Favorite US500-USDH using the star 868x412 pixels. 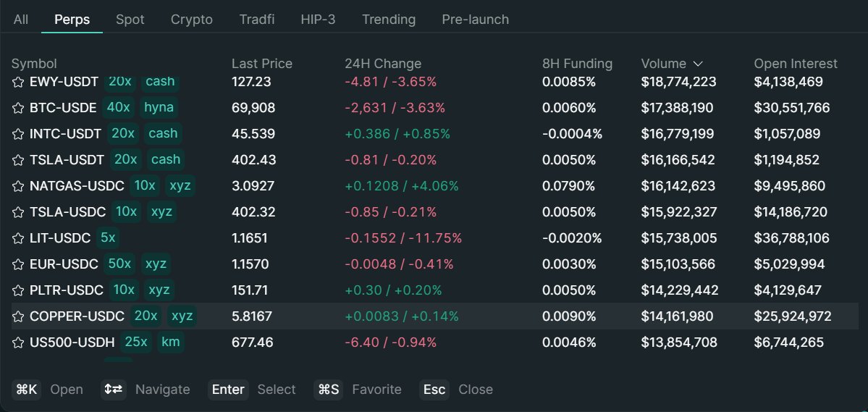19,342
